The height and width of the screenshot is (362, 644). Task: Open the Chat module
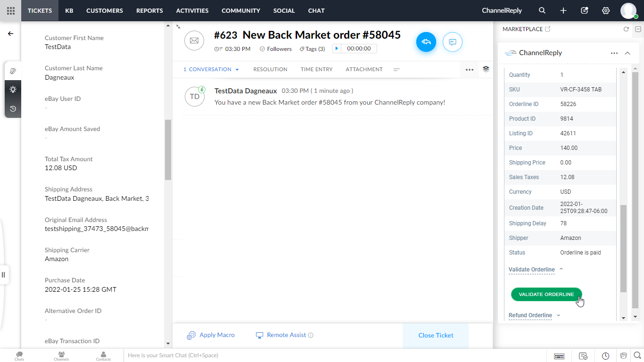point(316,10)
